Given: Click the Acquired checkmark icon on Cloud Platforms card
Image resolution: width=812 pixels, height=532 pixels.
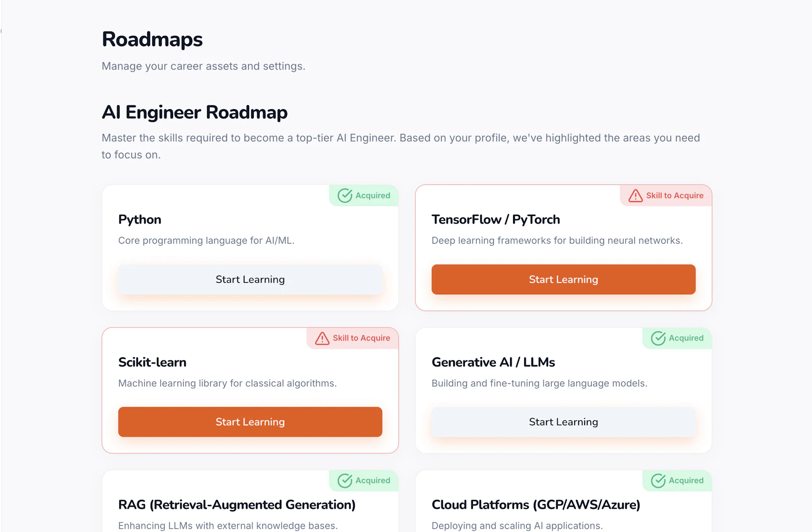Looking at the screenshot, I should (658, 481).
